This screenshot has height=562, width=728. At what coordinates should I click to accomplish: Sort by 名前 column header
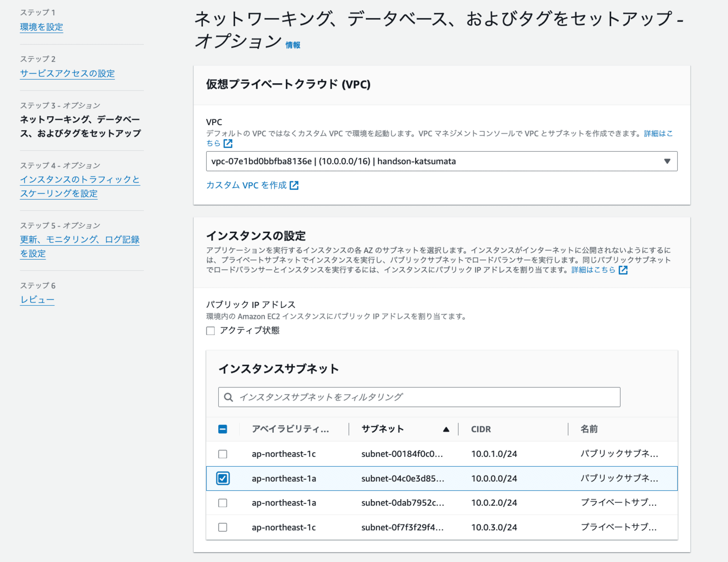pyautogui.click(x=589, y=429)
